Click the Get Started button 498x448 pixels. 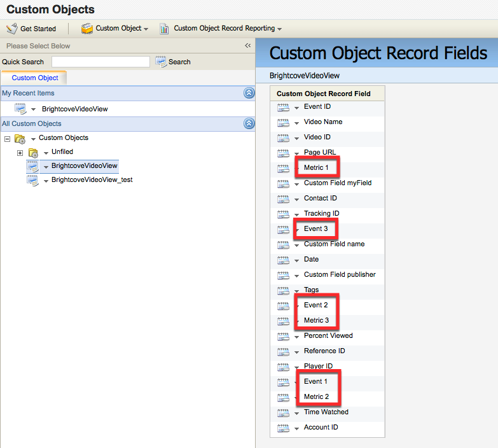click(38, 29)
